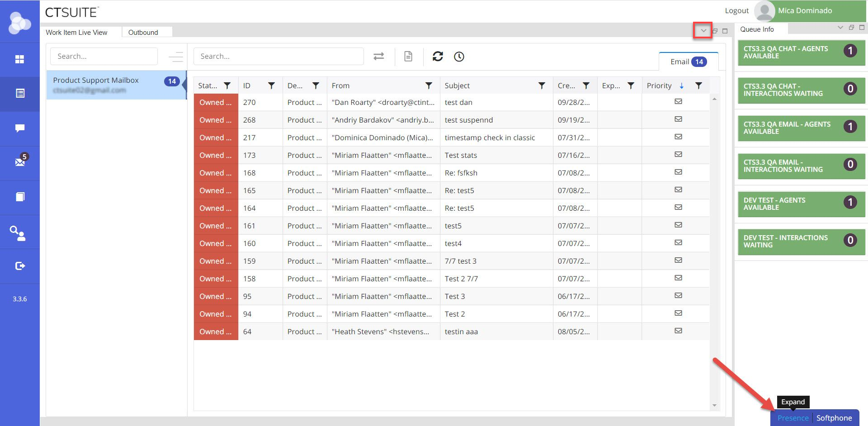
Task: Refresh the work item list
Action: tap(437, 57)
